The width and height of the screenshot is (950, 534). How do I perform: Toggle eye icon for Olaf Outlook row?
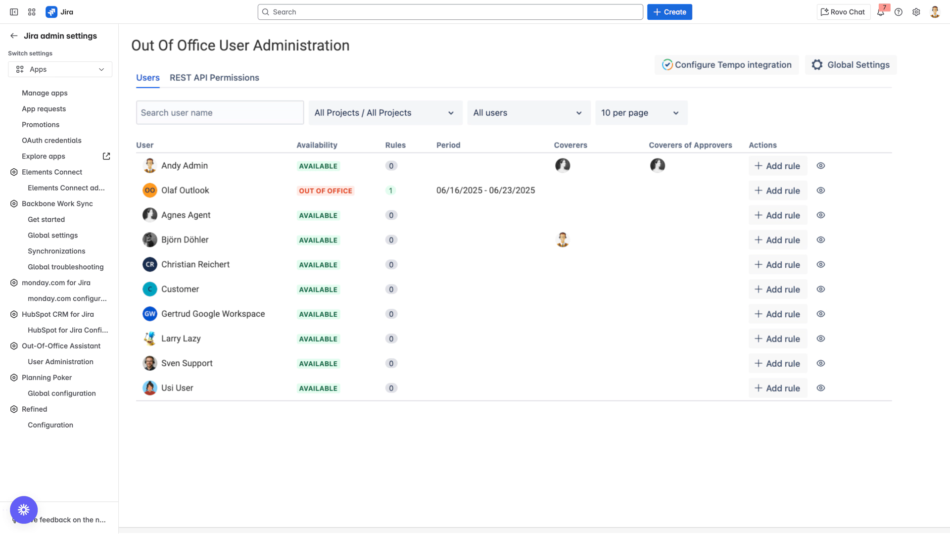[x=821, y=190]
